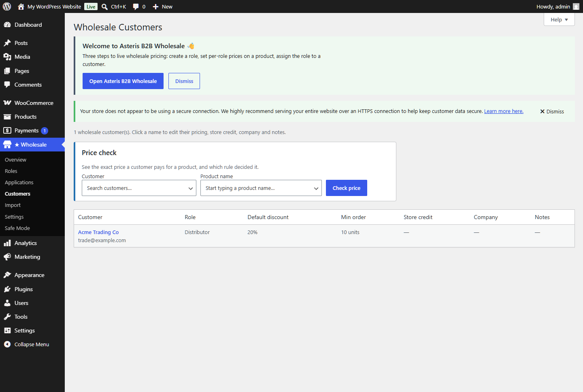Select Customers submenu item

[x=17, y=194]
